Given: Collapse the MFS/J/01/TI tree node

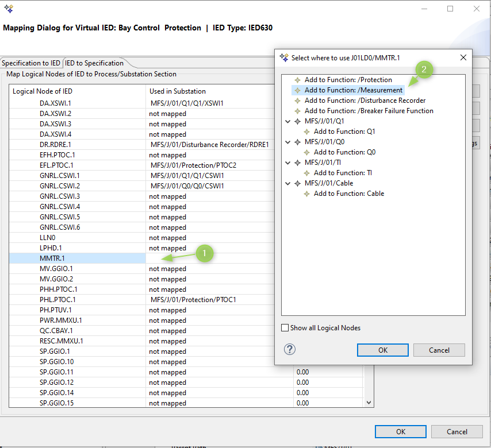Looking at the screenshot, I should (287, 163).
